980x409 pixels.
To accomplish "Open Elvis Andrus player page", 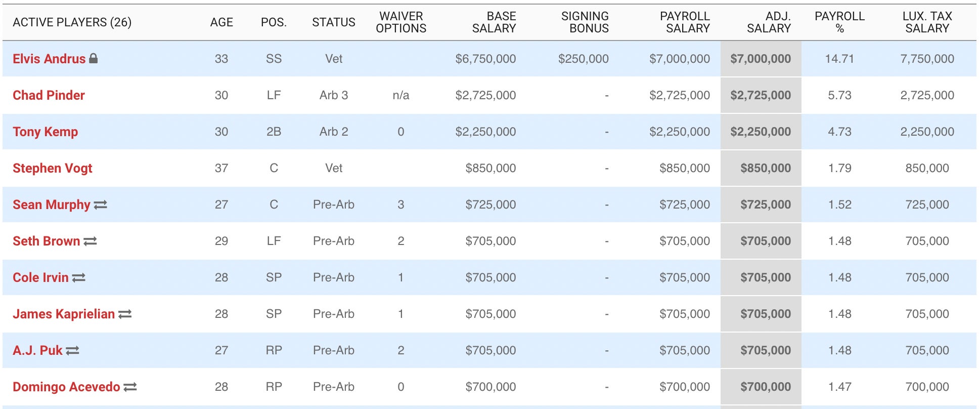I will pyautogui.click(x=49, y=59).
